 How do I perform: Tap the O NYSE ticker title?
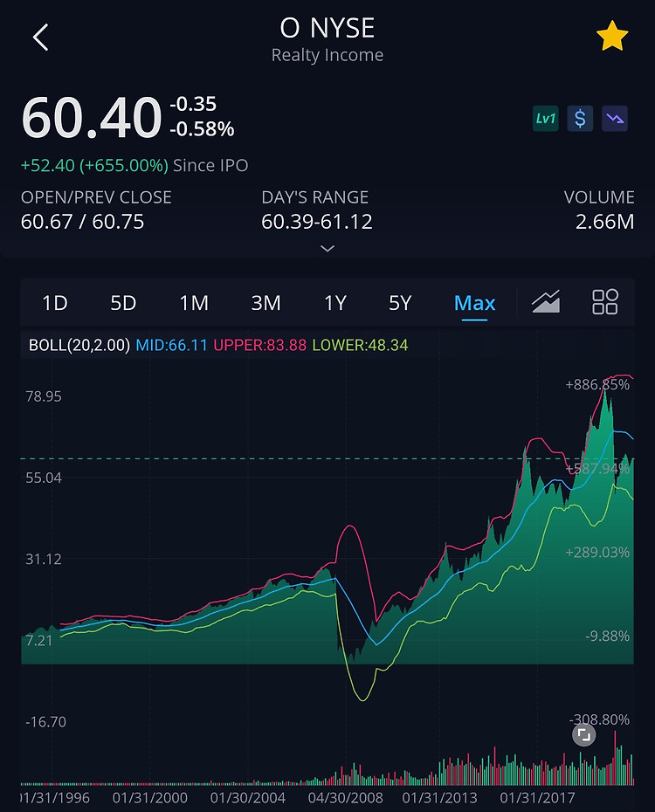(x=327, y=28)
